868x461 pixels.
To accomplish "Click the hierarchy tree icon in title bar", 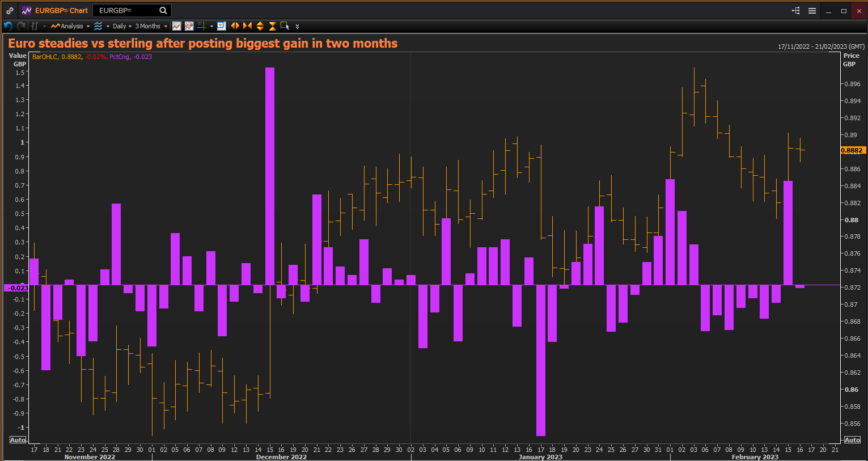I will 796,10.
